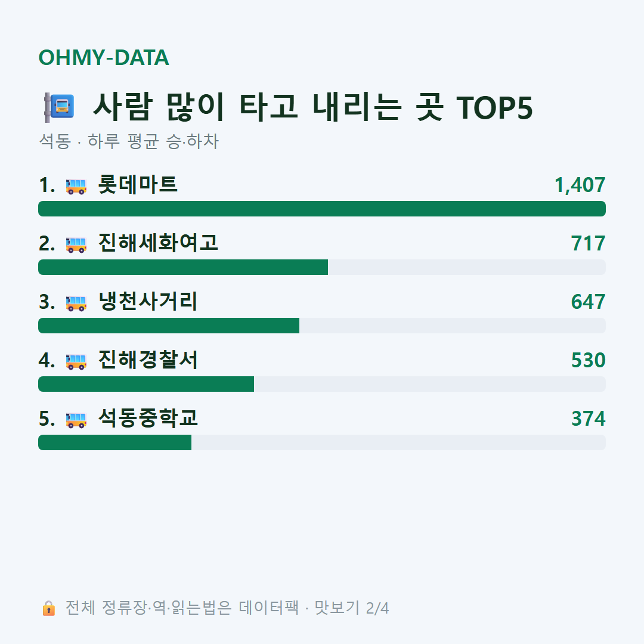
Task: Click the OHMY-DATA brand label
Action: coord(104,57)
